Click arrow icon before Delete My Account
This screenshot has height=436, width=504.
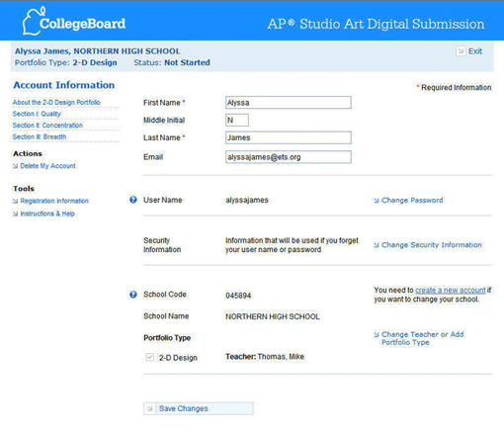(x=15, y=166)
